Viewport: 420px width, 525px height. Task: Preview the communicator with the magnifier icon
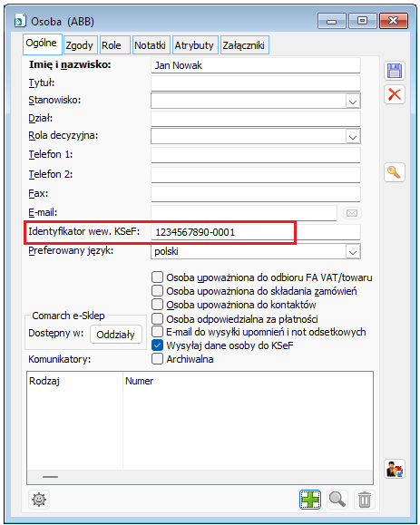click(x=337, y=500)
